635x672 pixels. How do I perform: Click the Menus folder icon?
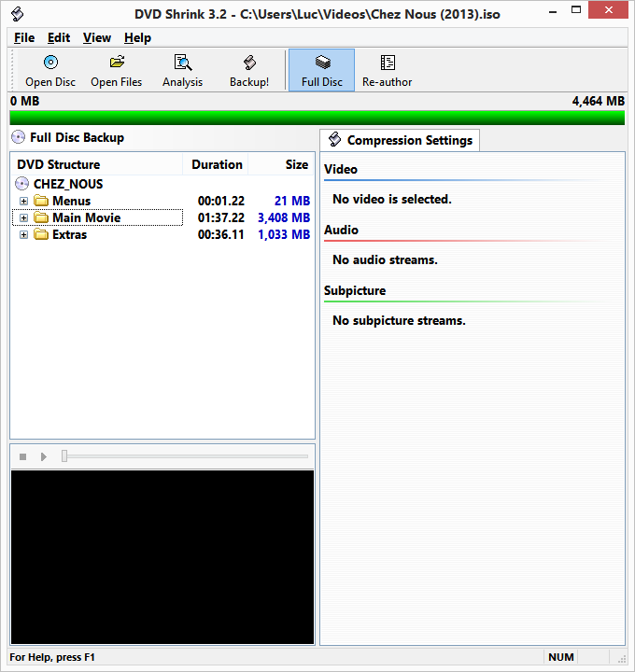point(41,201)
